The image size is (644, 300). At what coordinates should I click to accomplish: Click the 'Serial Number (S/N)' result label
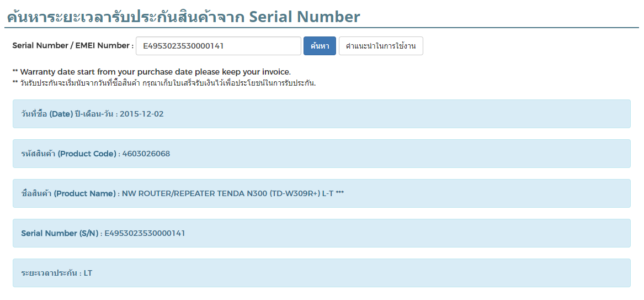point(60,233)
